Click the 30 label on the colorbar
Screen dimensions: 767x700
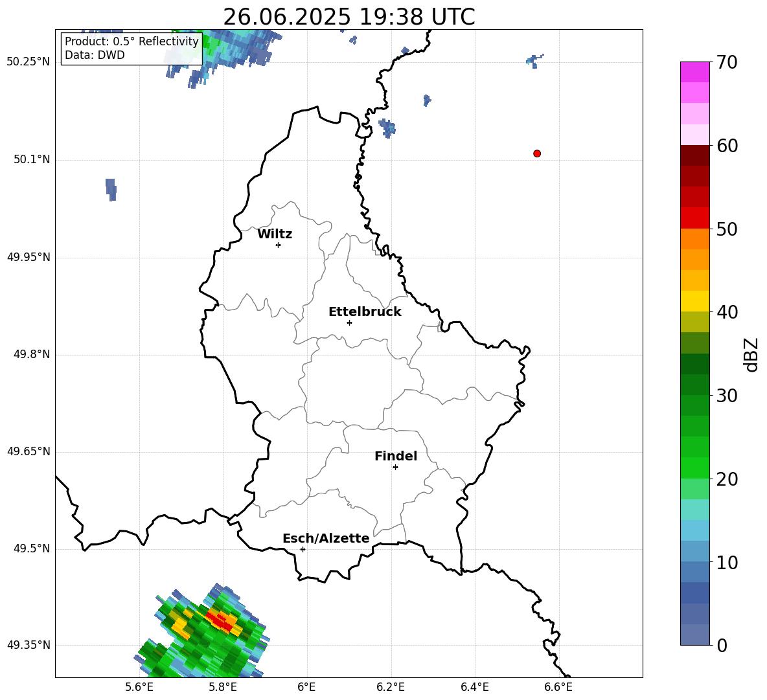[x=727, y=395]
